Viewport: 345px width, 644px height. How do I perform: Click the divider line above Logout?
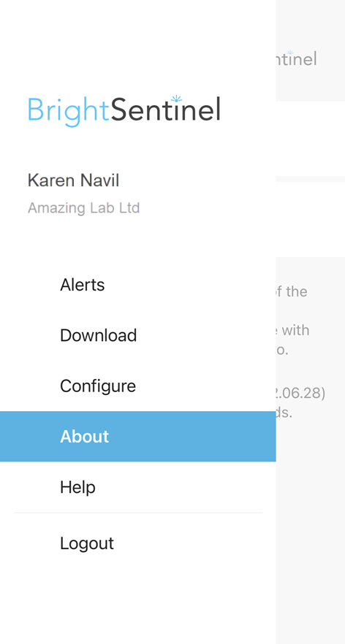[137, 513]
